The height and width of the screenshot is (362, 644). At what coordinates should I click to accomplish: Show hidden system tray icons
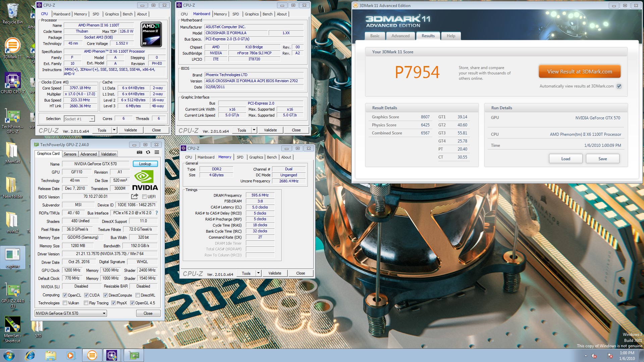pyautogui.click(x=586, y=356)
